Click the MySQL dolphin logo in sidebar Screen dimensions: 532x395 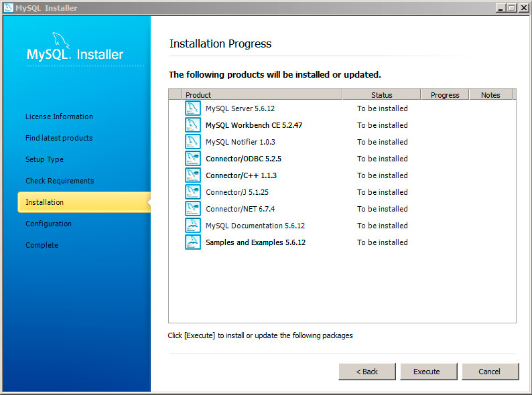[x=61, y=40]
